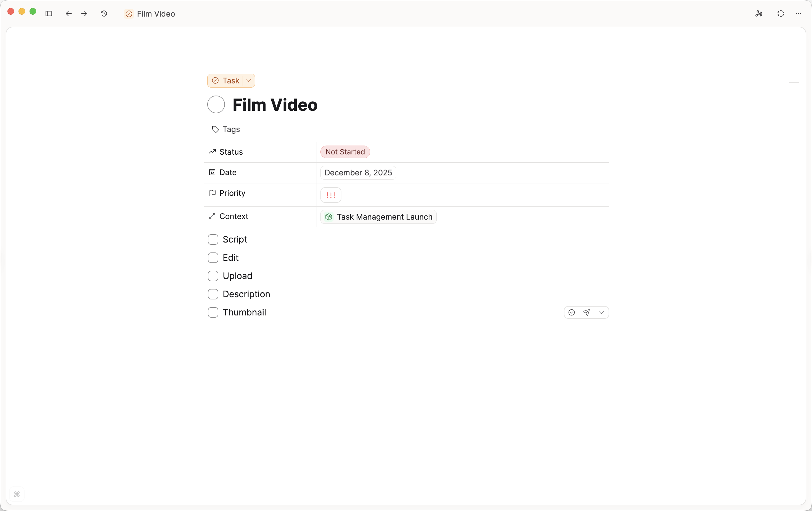
Task: Go back using the left arrow
Action: 69,14
